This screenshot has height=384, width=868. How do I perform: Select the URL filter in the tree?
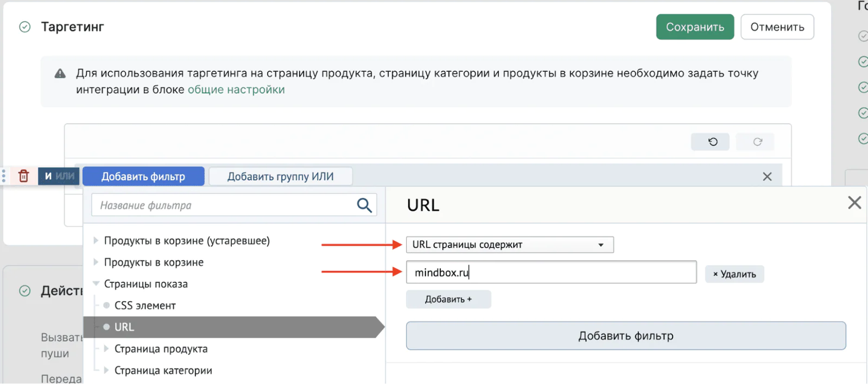[x=233, y=327]
